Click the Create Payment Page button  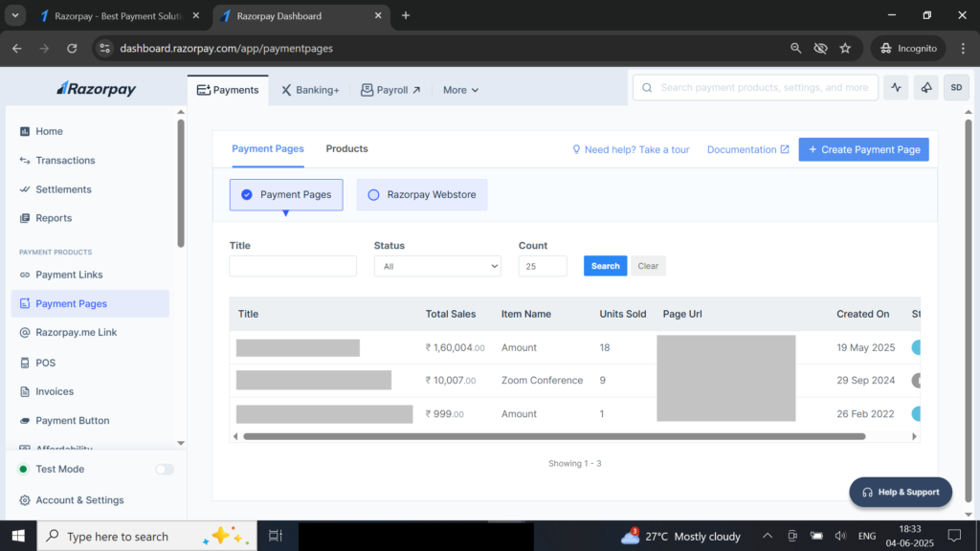pyautogui.click(x=863, y=149)
